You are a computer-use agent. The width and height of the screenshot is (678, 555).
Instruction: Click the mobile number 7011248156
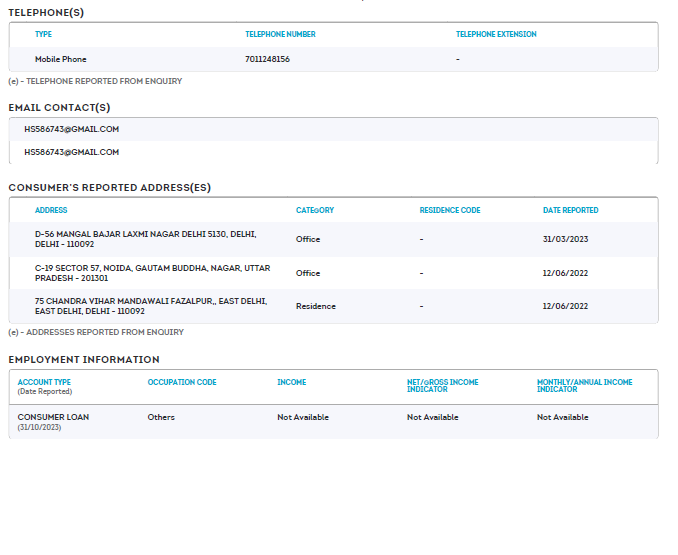[267, 59]
